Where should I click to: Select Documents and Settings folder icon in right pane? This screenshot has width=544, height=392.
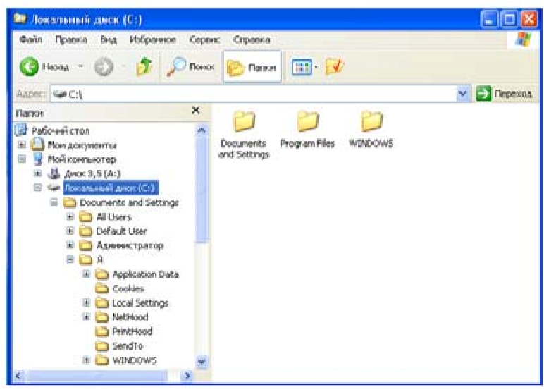pos(244,135)
